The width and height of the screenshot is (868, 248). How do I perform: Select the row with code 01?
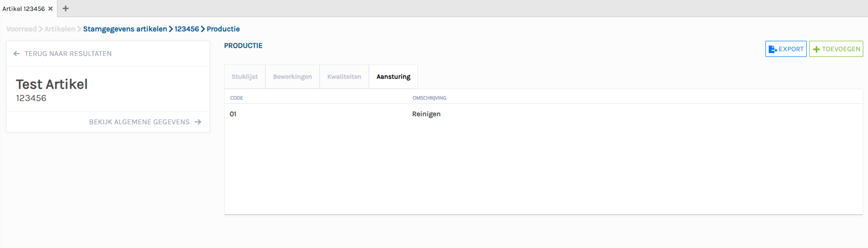(x=233, y=114)
